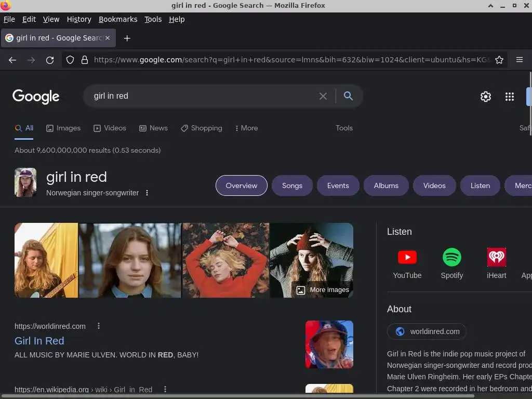Open the History menu
The image size is (532, 399).
[x=79, y=19]
